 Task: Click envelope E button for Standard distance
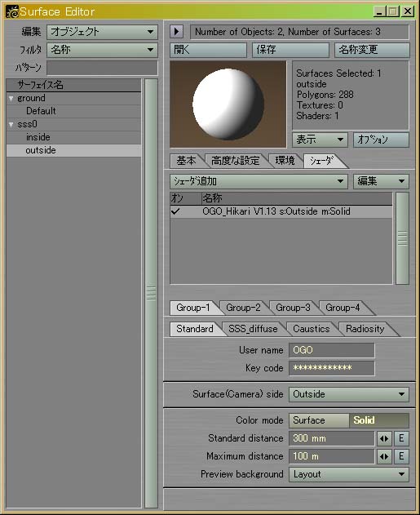[401, 438]
